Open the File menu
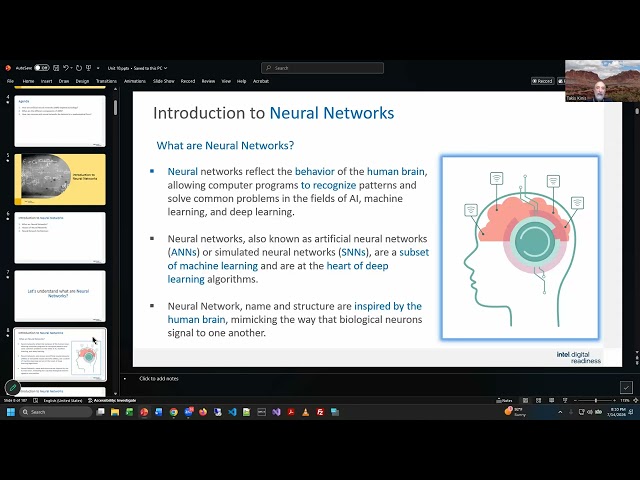640x480 pixels. click(x=11, y=81)
